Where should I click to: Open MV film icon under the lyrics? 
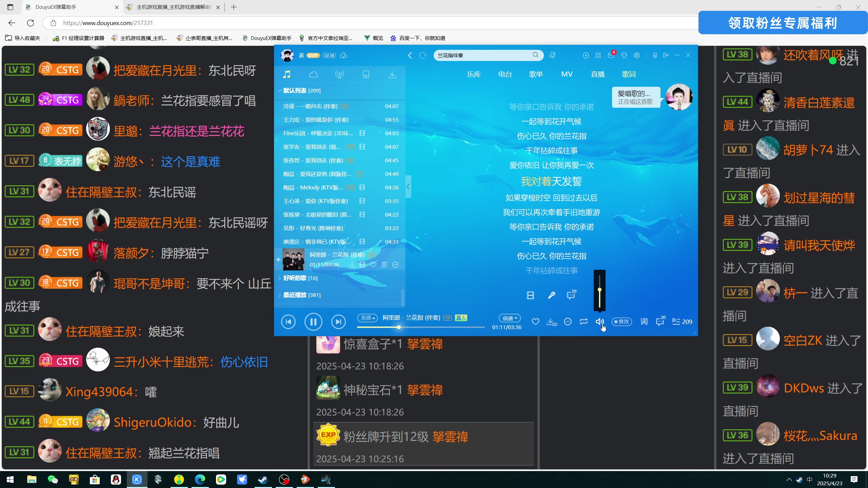point(530,296)
